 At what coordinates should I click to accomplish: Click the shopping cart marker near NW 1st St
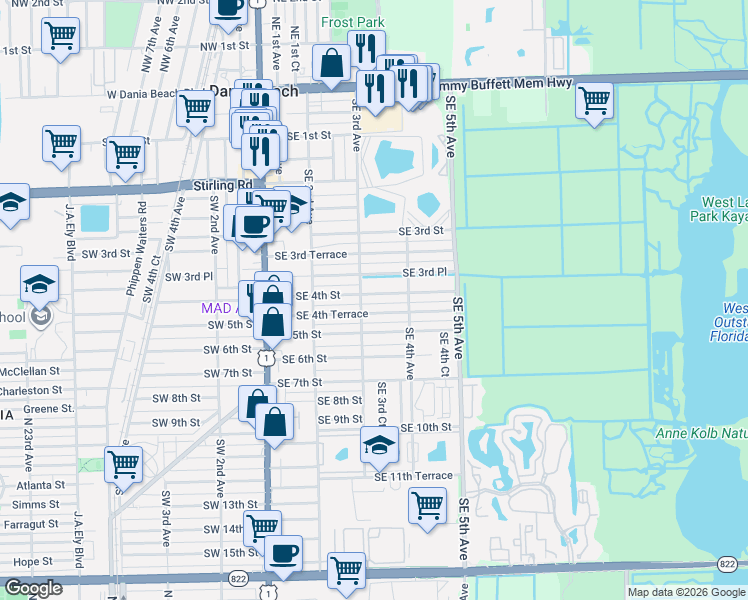[x=61, y=38]
